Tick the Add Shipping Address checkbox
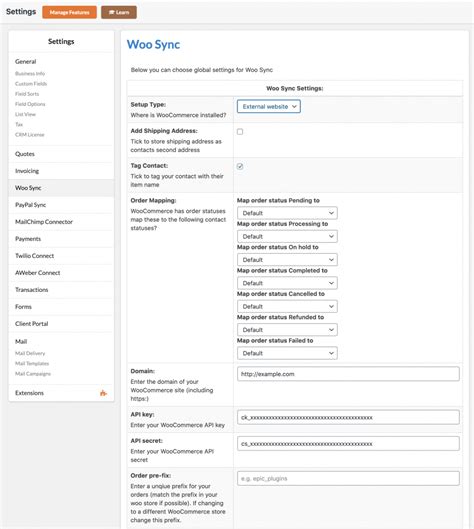 pos(240,132)
